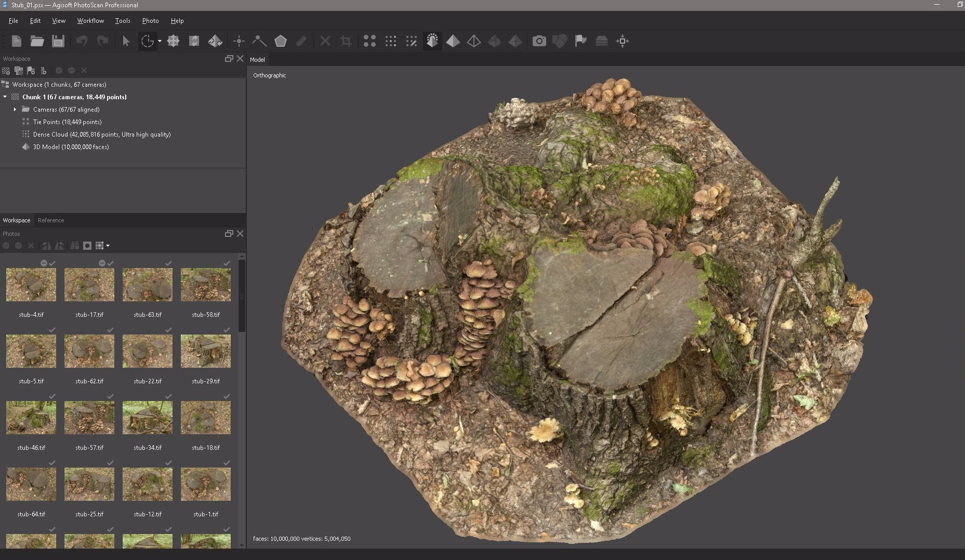
Task: Toggle the Show Masks button in Photos
Action: tap(87, 246)
